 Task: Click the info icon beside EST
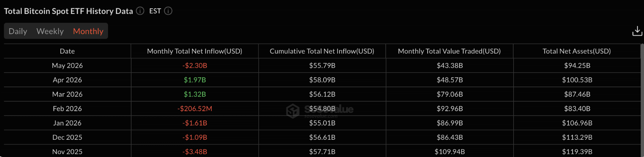pyautogui.click(x=168, y=11)
